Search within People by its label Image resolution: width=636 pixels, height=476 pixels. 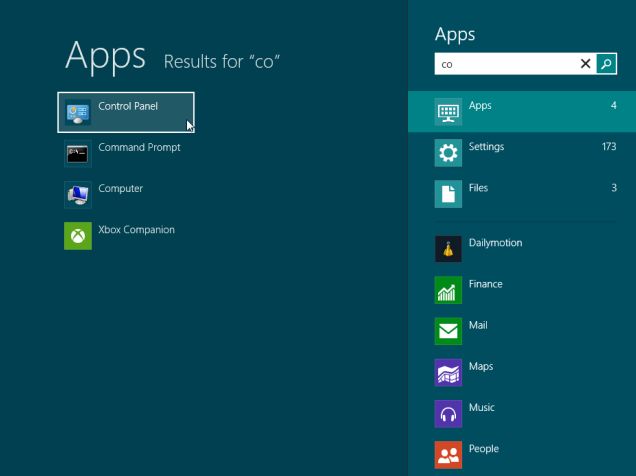pyautogui.click(x=484, y=449)
